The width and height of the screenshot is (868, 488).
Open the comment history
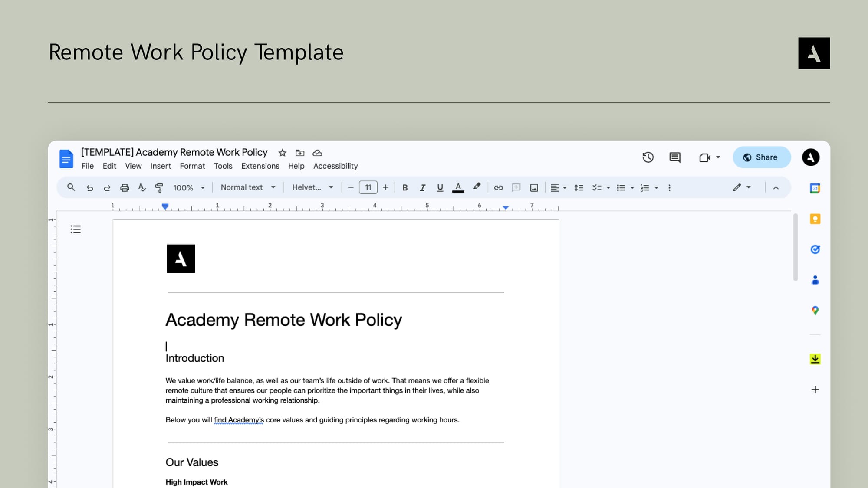click(x=674, y=157)
